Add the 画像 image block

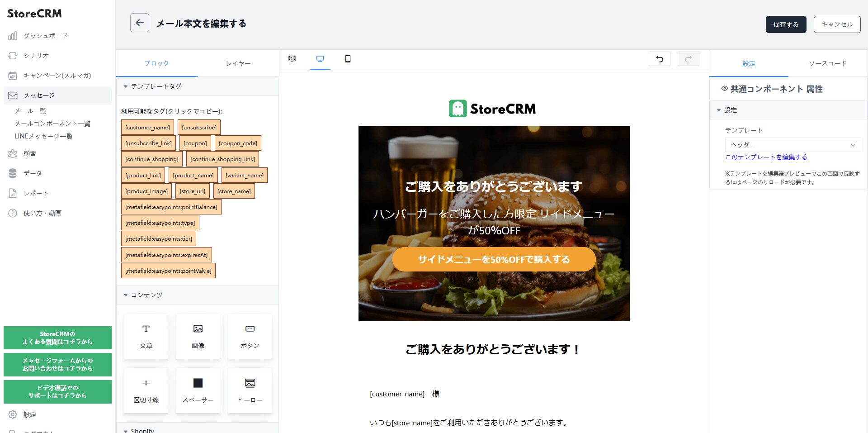coord(198,336)
